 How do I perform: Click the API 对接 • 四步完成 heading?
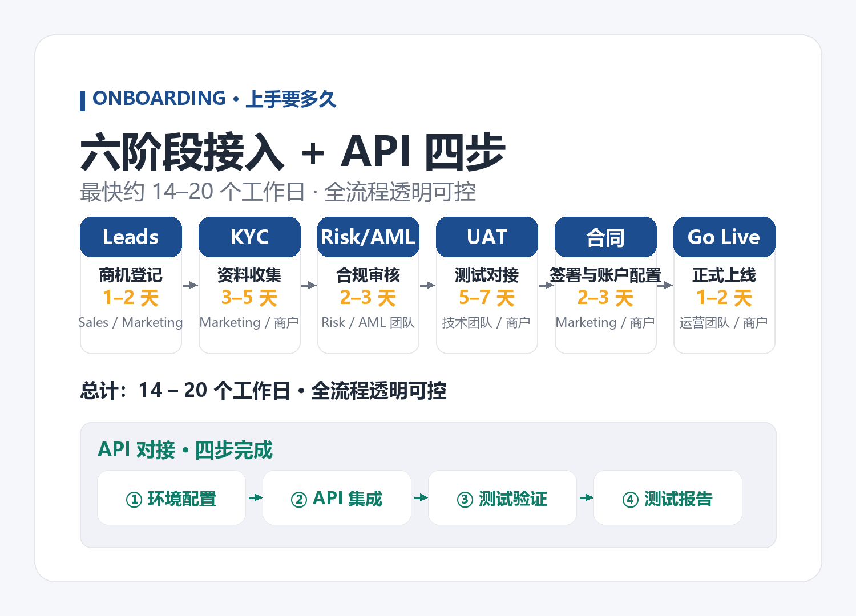[x=185, y=450]
